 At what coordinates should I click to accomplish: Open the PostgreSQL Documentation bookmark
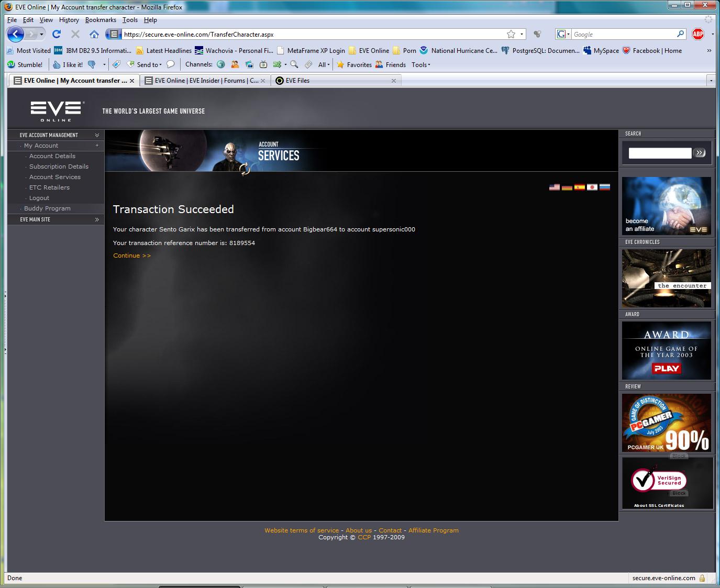tap(540, 51)
